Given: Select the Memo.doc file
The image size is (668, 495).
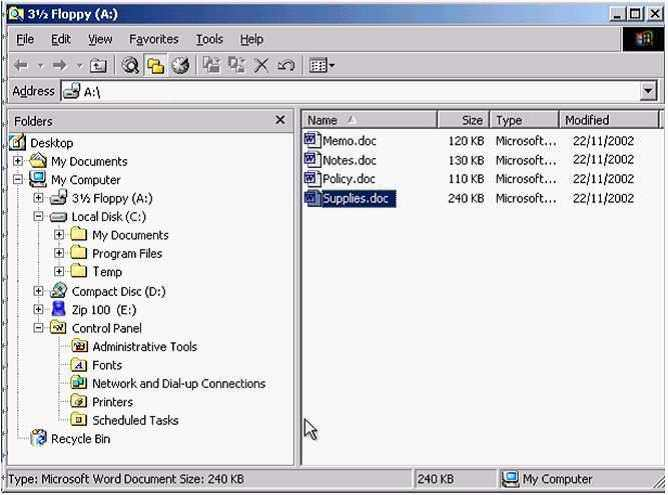Looking at the screenshot, I should point(347,141).
